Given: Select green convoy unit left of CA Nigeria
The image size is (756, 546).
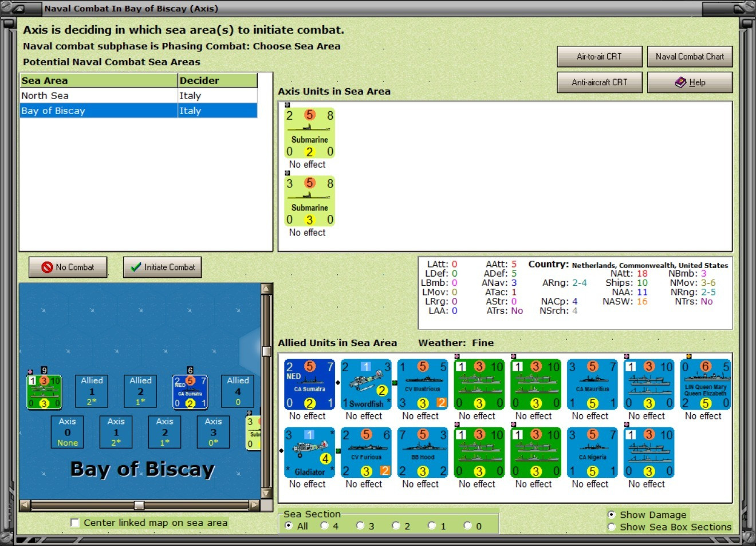Looking at the screenshot, I should 536,453.
